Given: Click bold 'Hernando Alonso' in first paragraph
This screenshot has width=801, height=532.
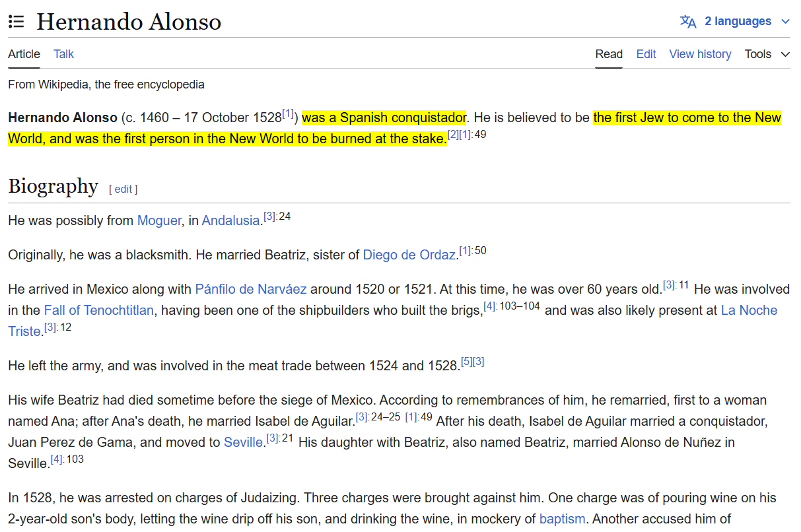Looking at the screenshot, I should [x=63, y=118].
